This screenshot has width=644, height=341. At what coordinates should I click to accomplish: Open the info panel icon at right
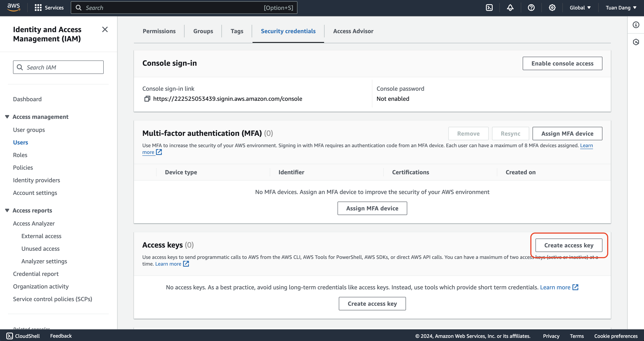tap(636, 25)
